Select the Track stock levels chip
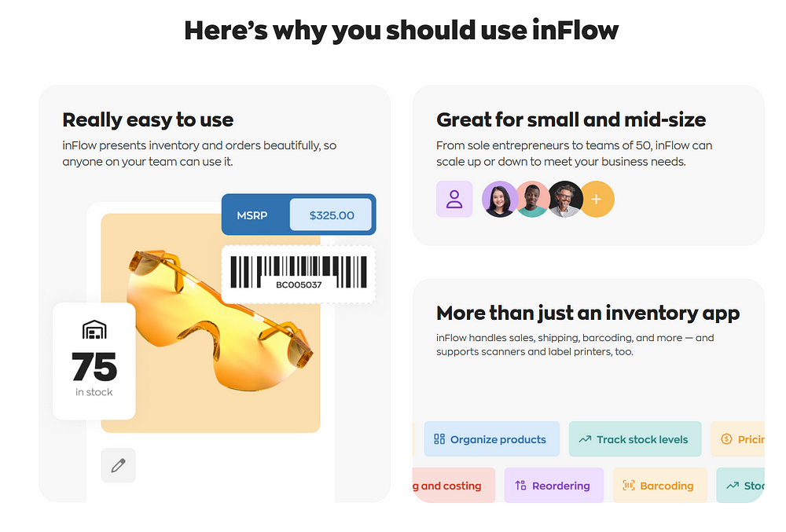The height and width of the screenshot is (532, 786). click(635, 439)
